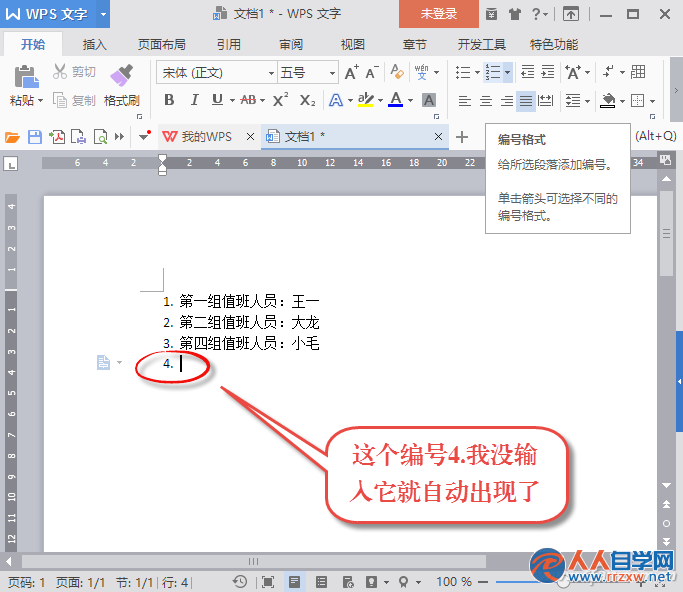The width and height of the screenshot is (683, 592).
Task: Align text left
Action: click(x=465, y=101)
